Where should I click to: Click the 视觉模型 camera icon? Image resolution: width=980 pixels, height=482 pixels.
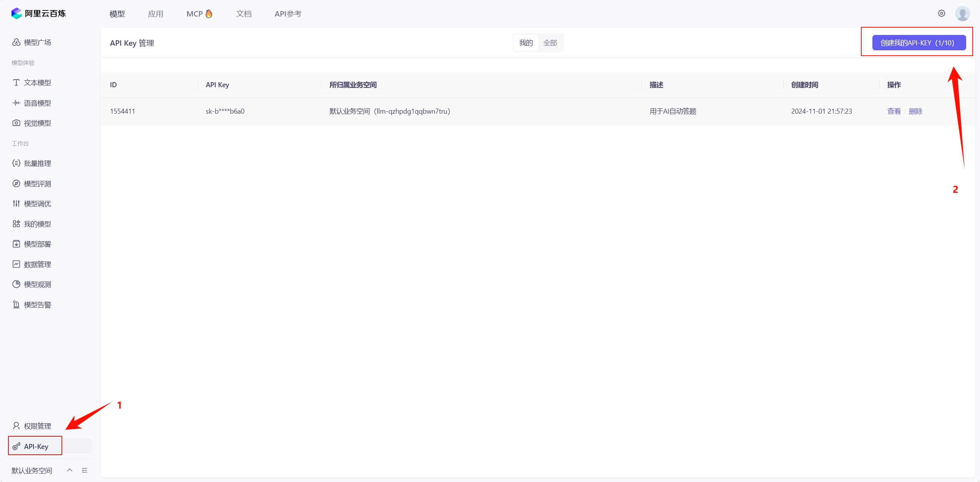pos(16,123)
